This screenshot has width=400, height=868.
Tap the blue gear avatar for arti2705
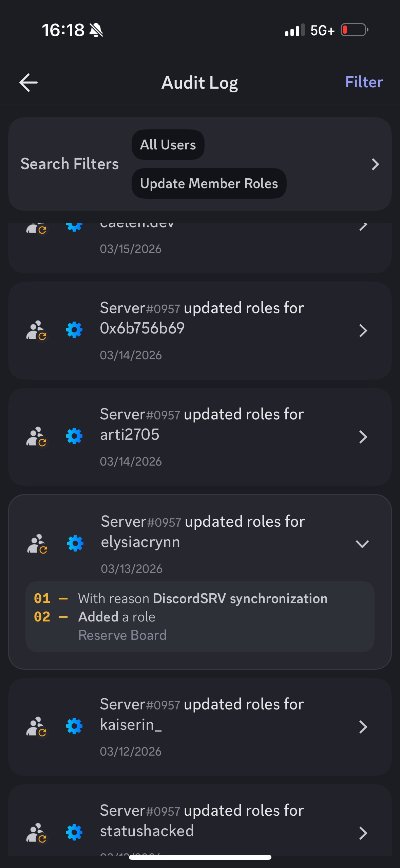(74, 436)
